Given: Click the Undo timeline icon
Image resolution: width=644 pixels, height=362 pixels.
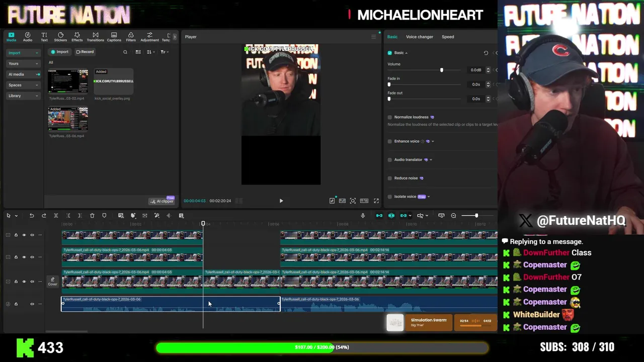Looking at the screenshot, I should click(32, 216).
